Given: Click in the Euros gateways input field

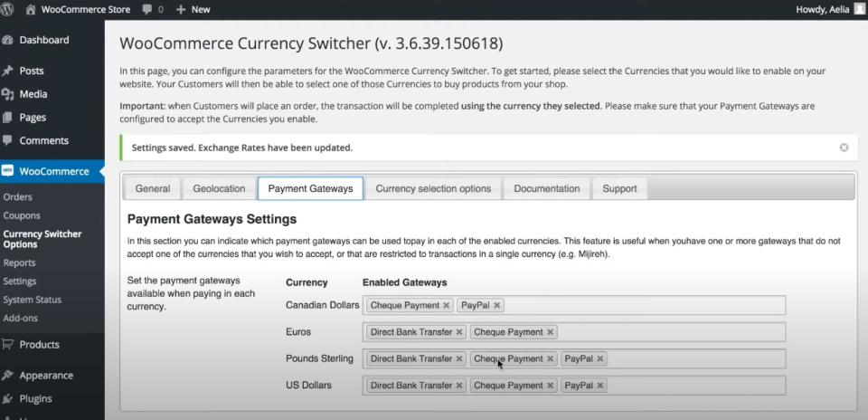Looking at the screenshot, I should pos(669,332).
